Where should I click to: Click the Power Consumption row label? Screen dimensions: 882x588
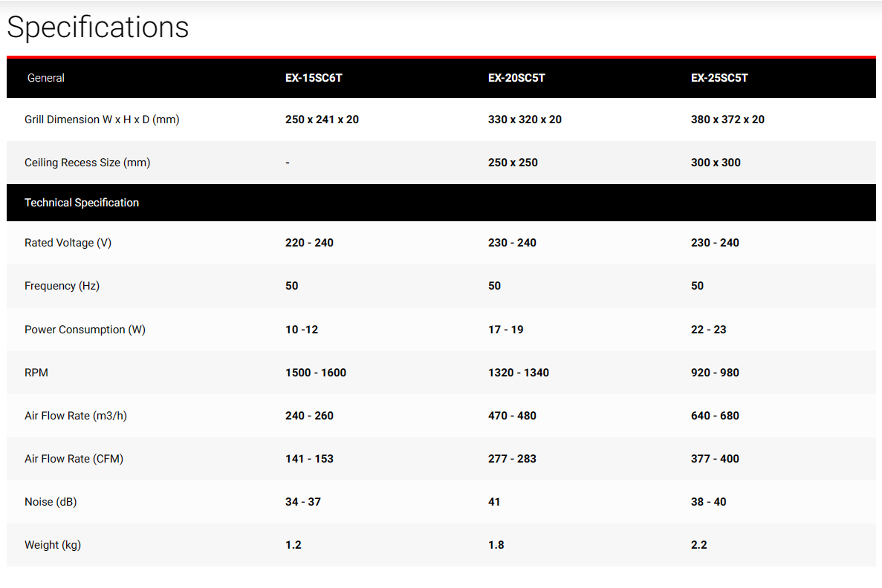[x=85, y=330]
